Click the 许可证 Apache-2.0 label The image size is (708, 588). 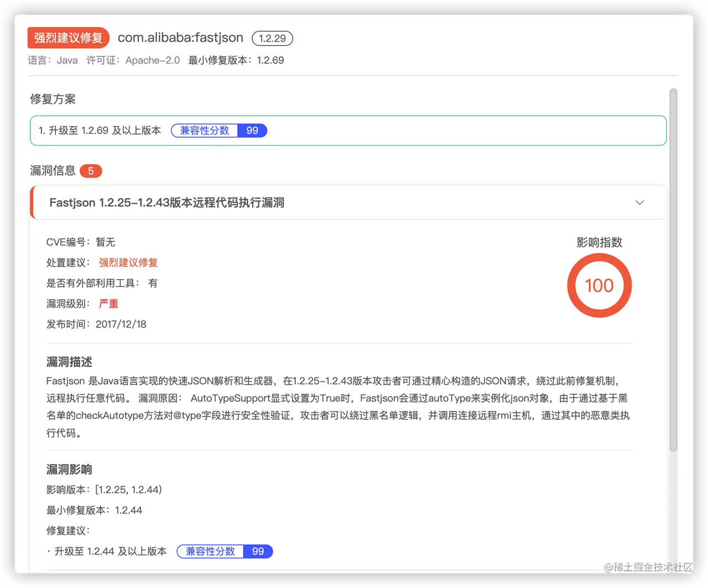[x=133, y=60]
